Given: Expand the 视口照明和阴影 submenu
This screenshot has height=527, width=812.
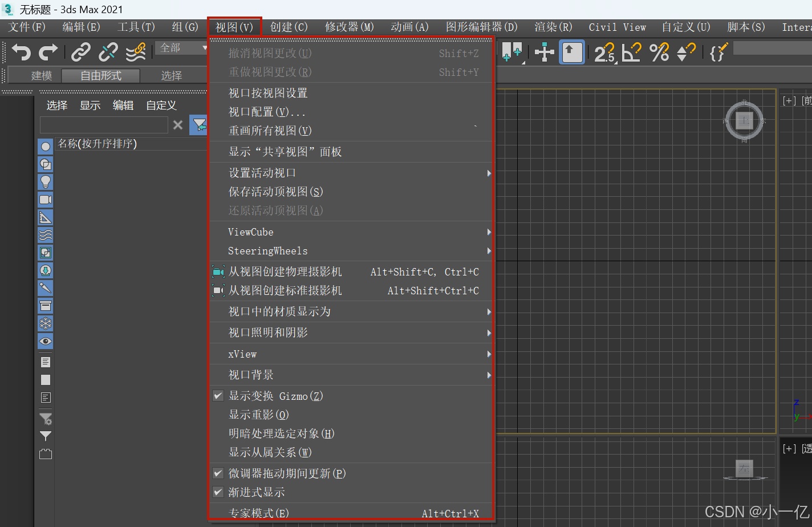Looking at the screenshot, I should point(351,333).
